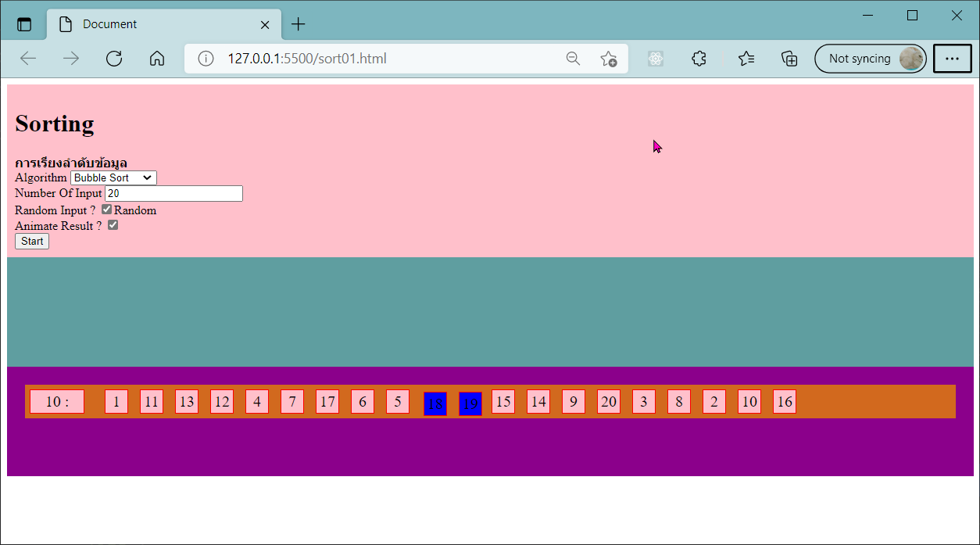Refresh the current page
The height and width of the screenshot is (545, 980).
click(114, 59)
